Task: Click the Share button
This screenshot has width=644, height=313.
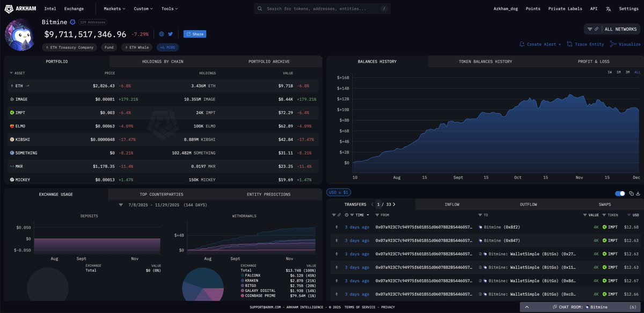Action: [195, 34]
